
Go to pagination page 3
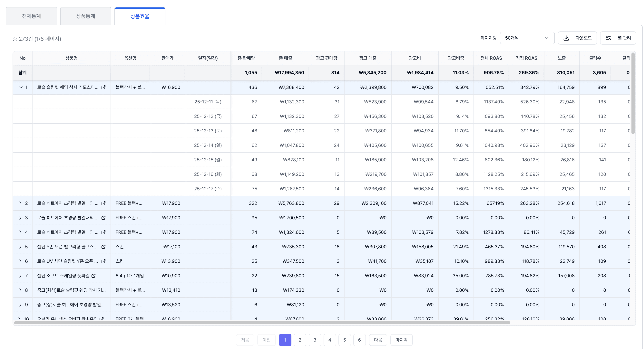click(x=315, y=340)
